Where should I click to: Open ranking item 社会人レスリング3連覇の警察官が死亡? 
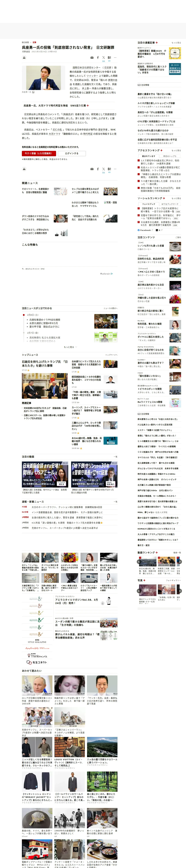click(160, 169)
